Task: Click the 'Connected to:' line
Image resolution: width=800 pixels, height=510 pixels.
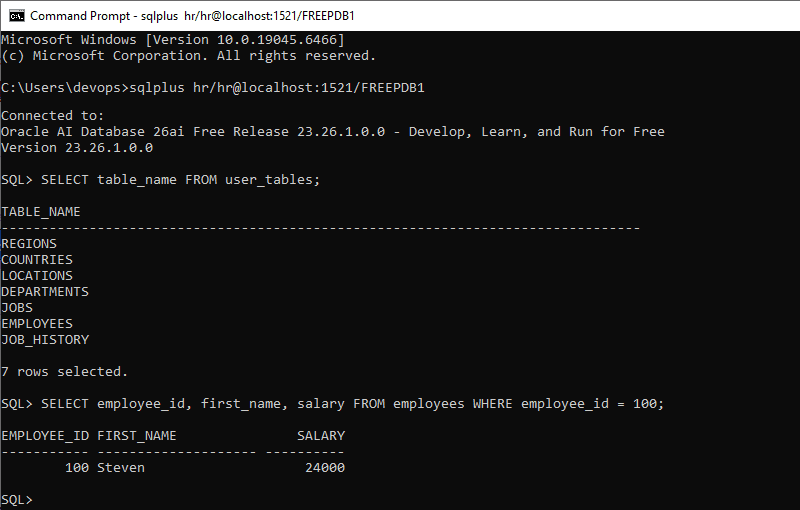Action: [x=53, y=115]
